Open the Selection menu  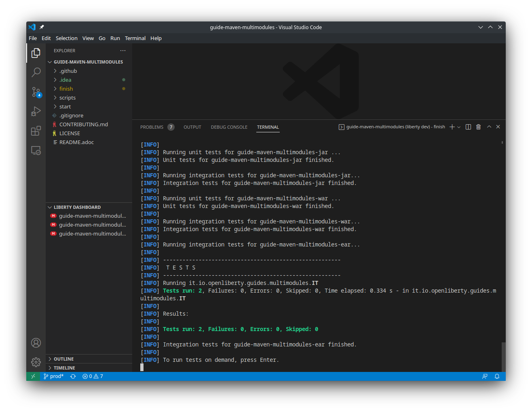pyautogui.click(x=66, y=38)
